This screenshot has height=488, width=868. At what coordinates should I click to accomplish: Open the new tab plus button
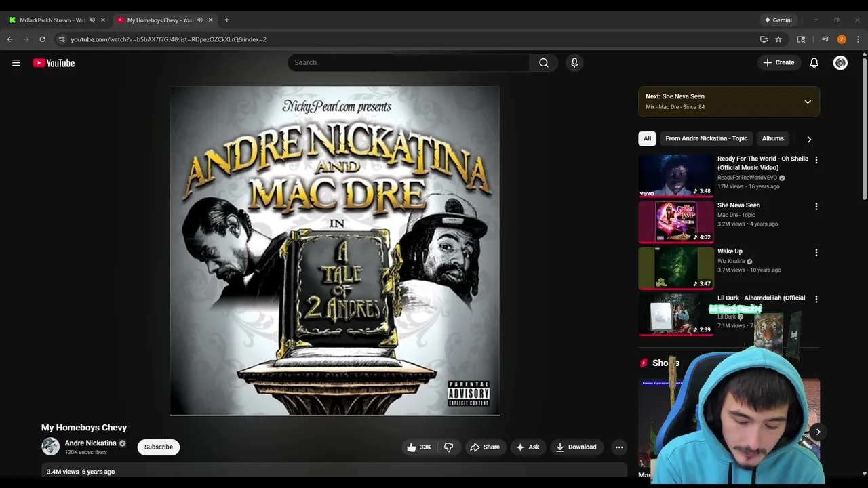226,20
